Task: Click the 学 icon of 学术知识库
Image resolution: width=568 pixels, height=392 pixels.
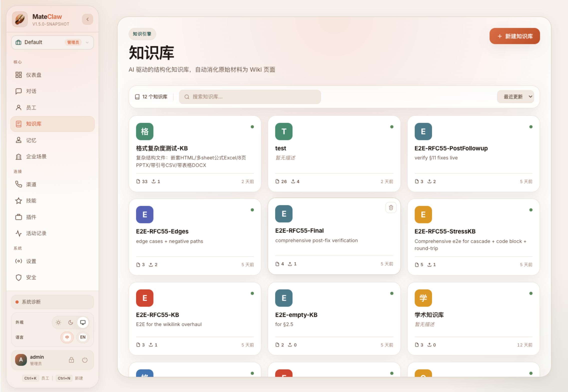Action: [423, 298]
